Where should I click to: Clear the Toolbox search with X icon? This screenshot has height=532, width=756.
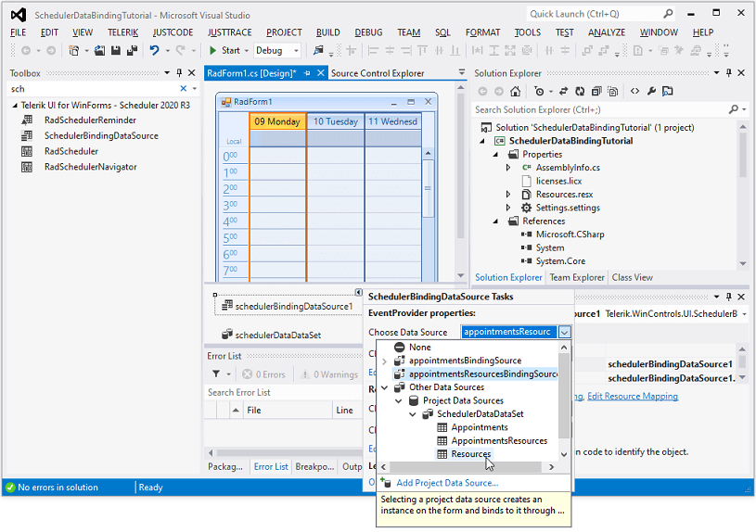[x=184, y=89]
